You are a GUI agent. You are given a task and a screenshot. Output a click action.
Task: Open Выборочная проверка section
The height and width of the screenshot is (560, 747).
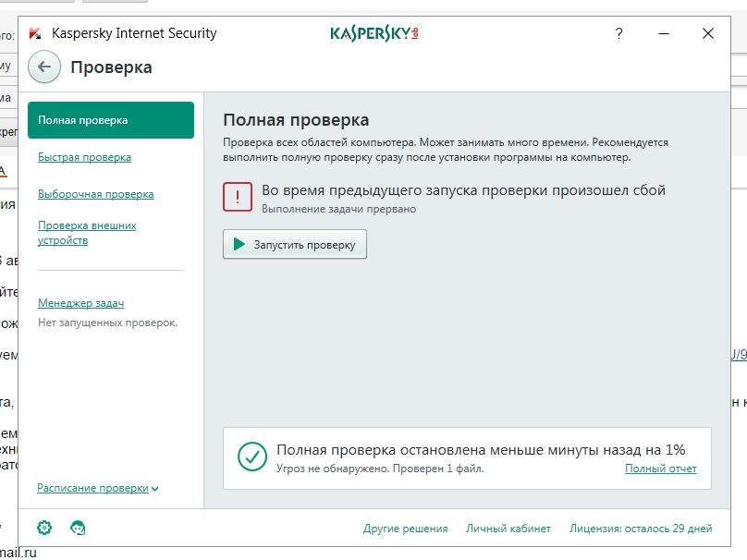(96, 194)
